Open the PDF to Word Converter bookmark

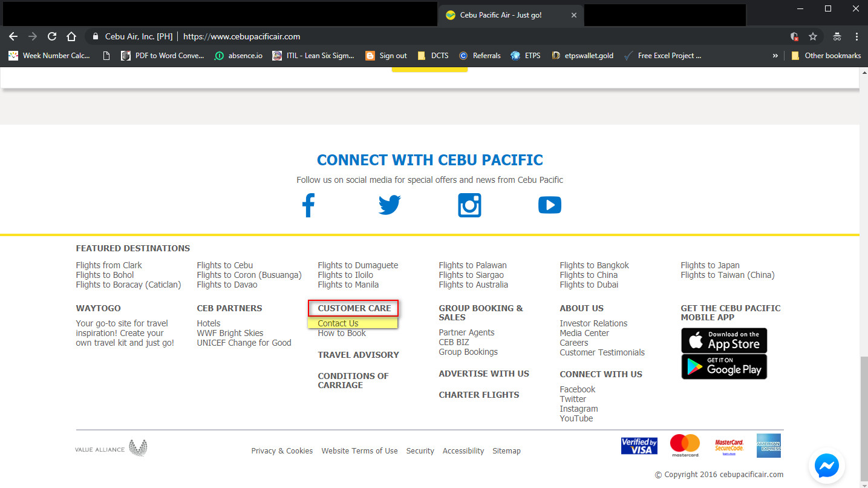pyautogui.click(x=163, y=56)
